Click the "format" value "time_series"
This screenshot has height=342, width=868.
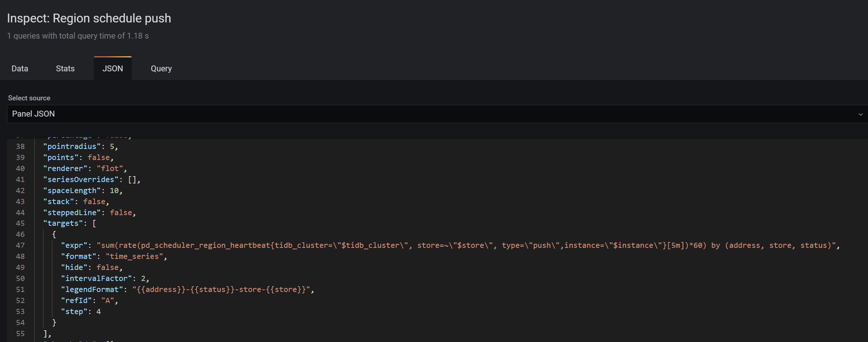click(x=134, y=256)
